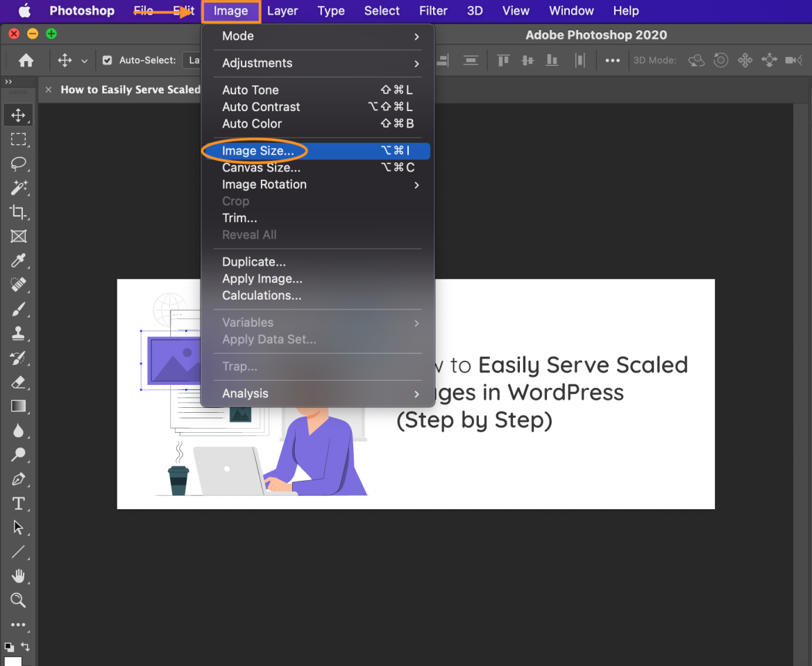Switch foreground and background colors
Viewport: 812px width, 666px height.
26,647
